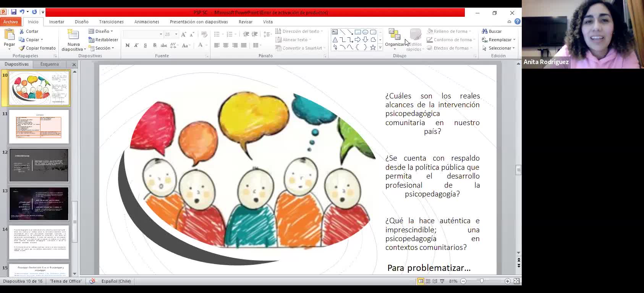The height and width of the screenshot is (293, 644).
Task: Close the slides thumbnail pane
Action: point(74,64)
